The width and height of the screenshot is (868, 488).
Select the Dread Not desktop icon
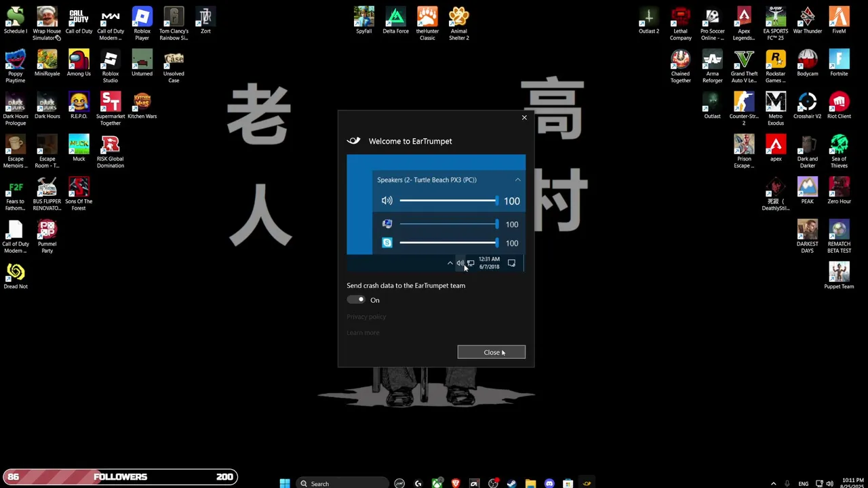tap(16, 277)
